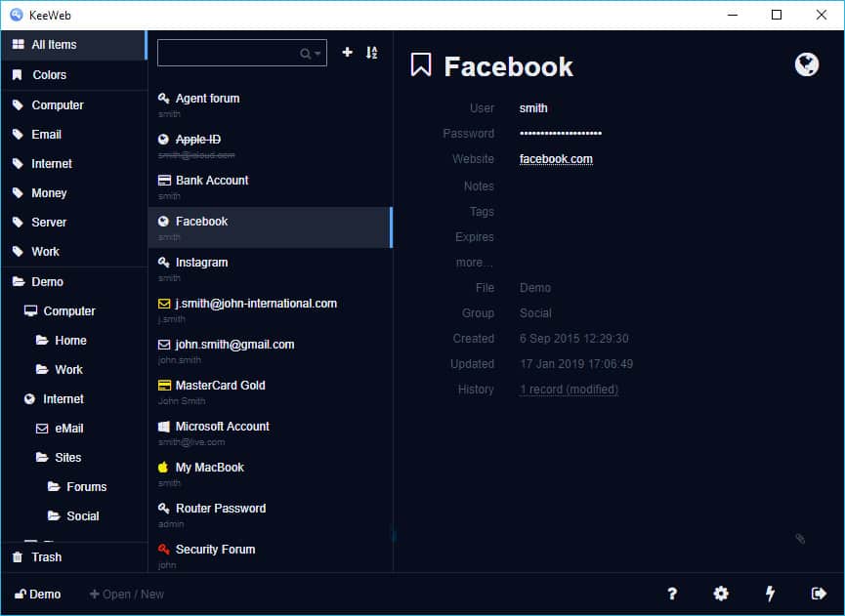This screenshot has width=845, height=616.
Task: Open the help question mark icon
Action: [x=672, y=594]
